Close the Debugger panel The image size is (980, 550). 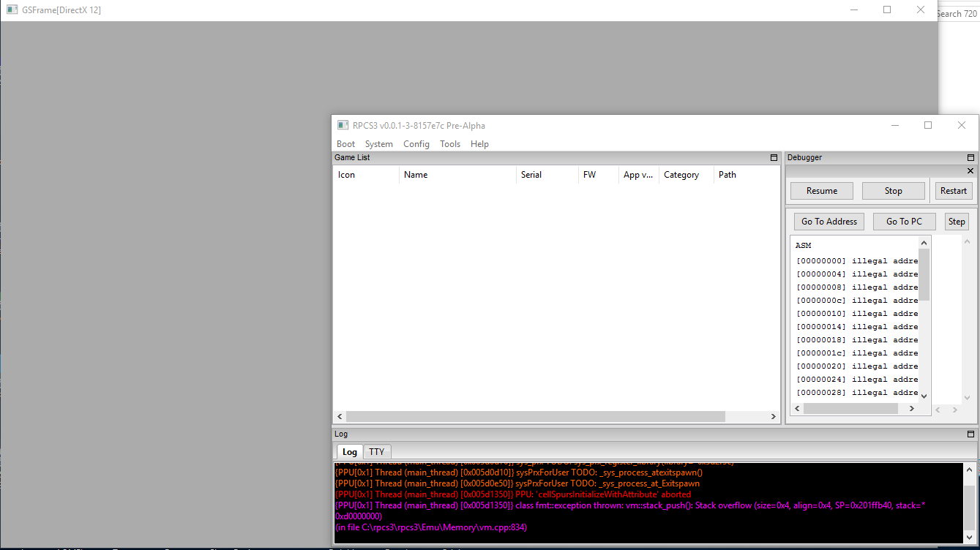[x=970, y=171]
